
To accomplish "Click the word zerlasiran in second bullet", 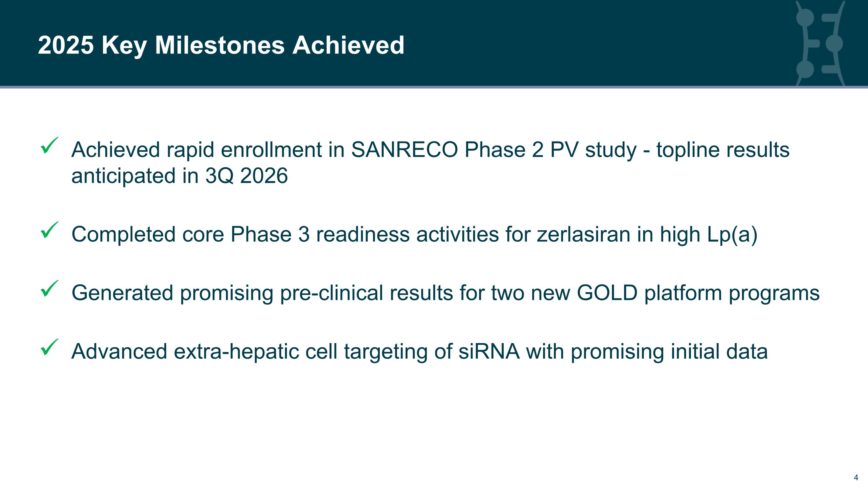I will 584,234.
